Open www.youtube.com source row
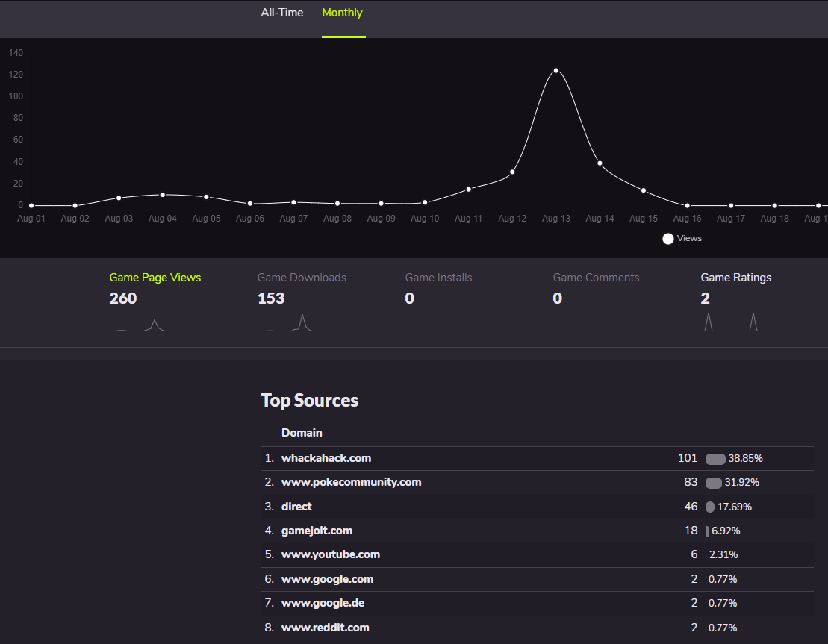Screen dimensions: 828x644 [x=331, y=554]
